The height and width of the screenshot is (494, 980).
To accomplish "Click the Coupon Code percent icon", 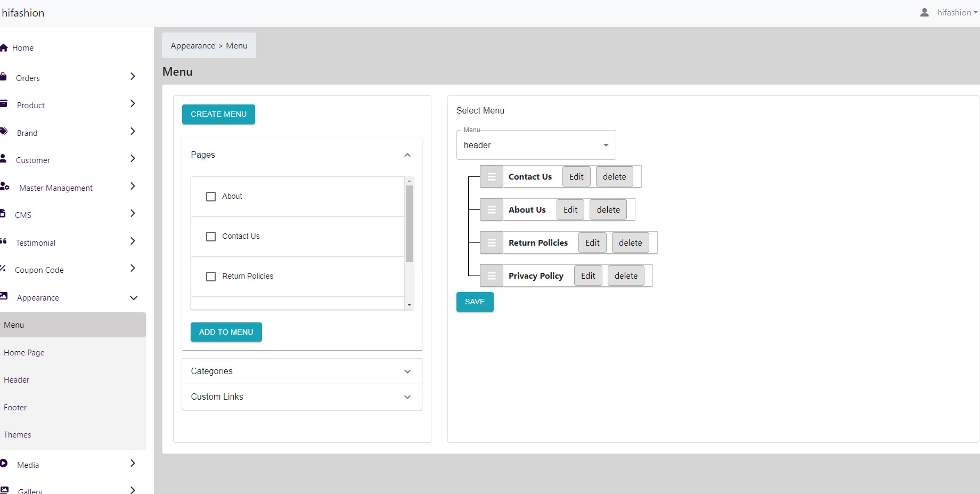I will coord(3,268).
